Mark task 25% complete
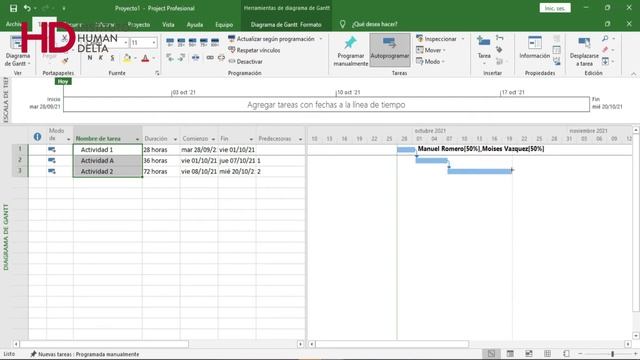This screenshot has width=640, height=360. pyautogui.click(x=181, y=42)
